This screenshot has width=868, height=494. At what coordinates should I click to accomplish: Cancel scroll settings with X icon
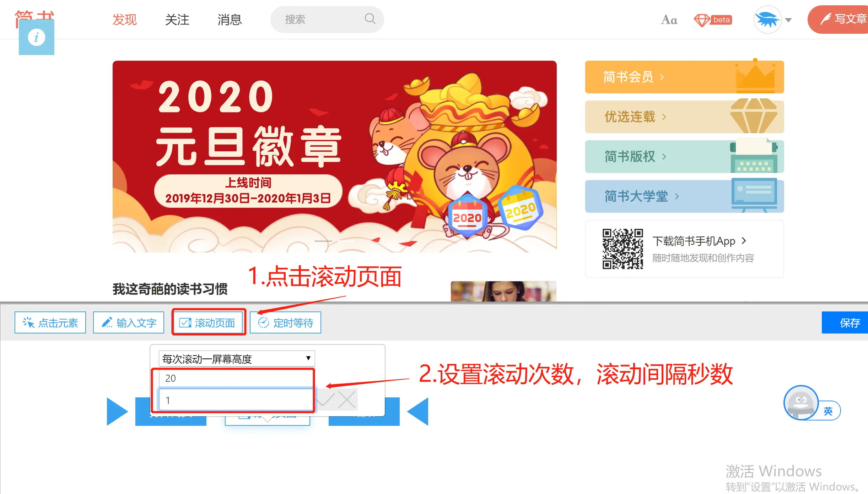click(347, 400)
